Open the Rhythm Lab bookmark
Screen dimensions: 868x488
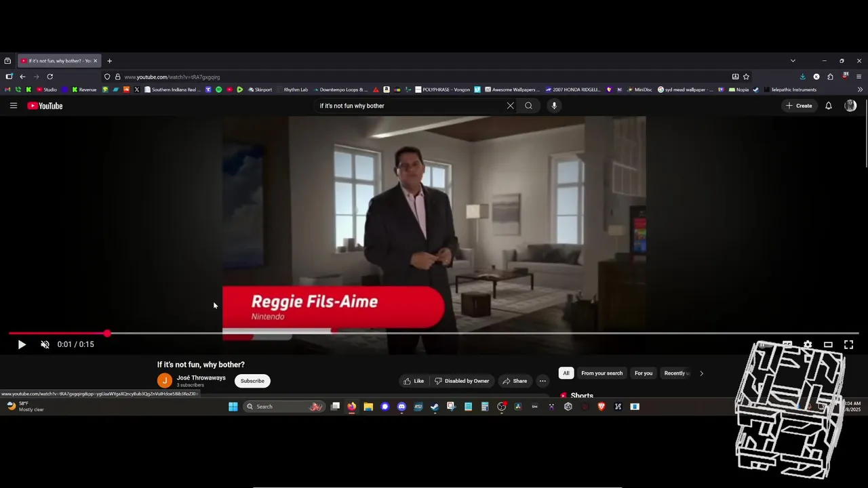pos(292,89)
